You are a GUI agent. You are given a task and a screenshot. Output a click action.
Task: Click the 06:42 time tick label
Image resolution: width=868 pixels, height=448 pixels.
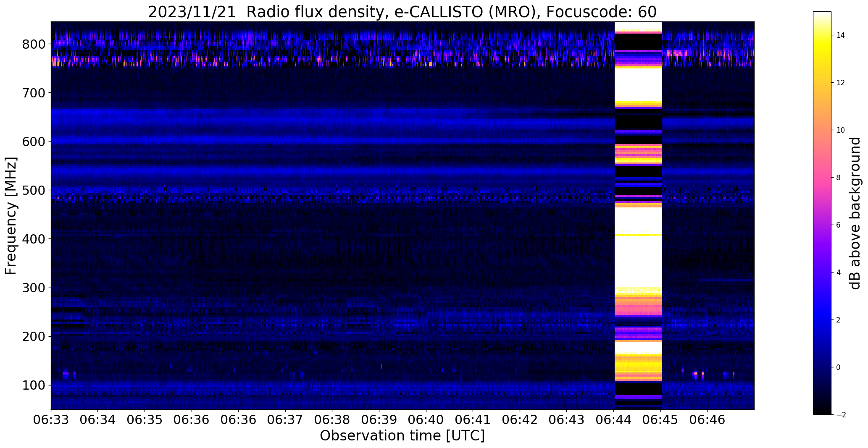pos(520,420)
